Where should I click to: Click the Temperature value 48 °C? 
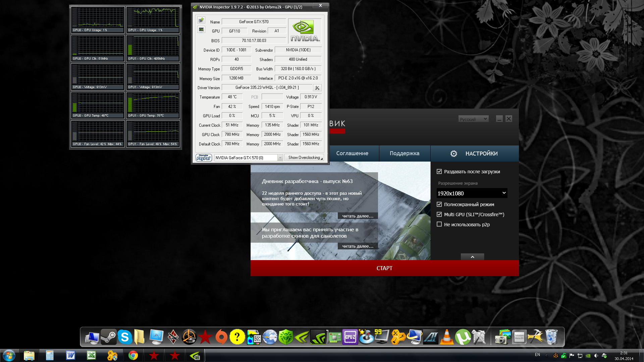(x=232, y=97)
